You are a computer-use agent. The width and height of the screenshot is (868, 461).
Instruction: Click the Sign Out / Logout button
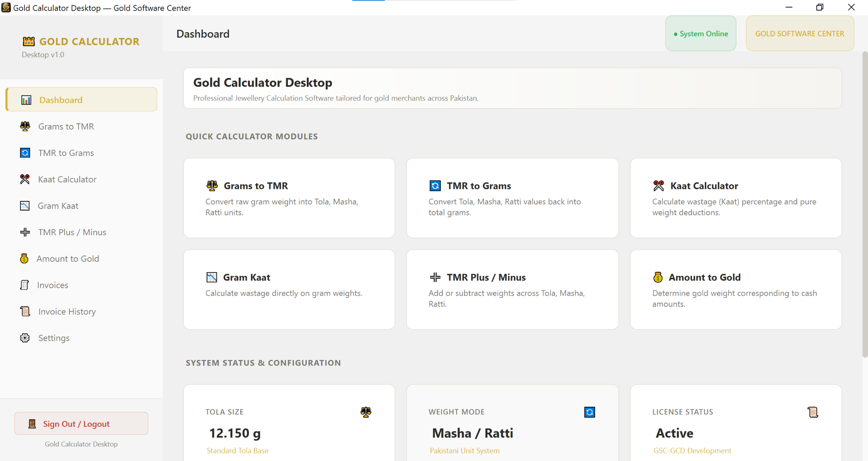[81, 424]
